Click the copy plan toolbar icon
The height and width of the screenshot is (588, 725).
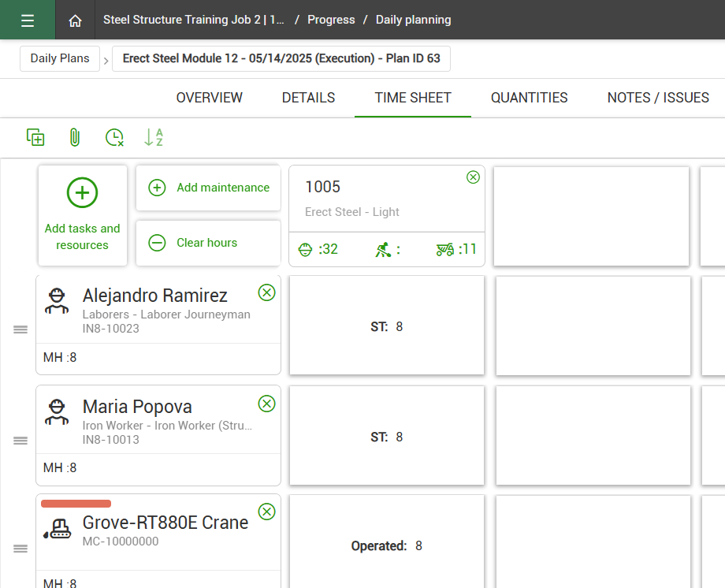coord(35,137)
